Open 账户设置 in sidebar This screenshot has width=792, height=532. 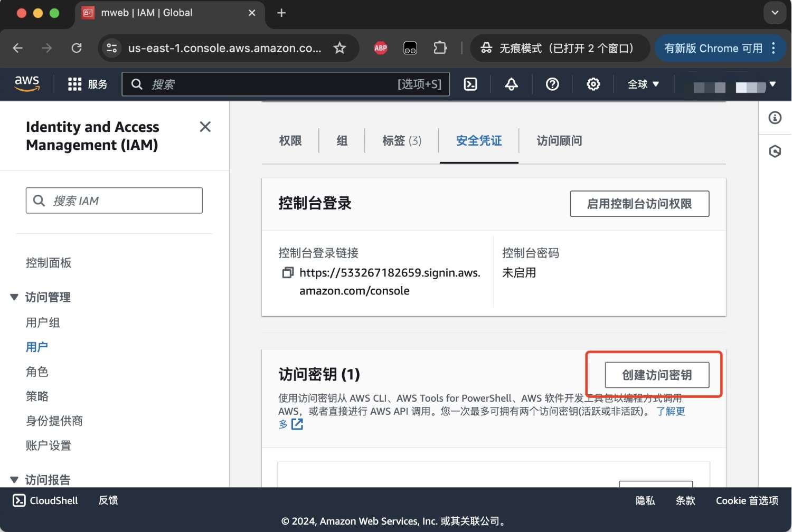click(x=49, y=445)
